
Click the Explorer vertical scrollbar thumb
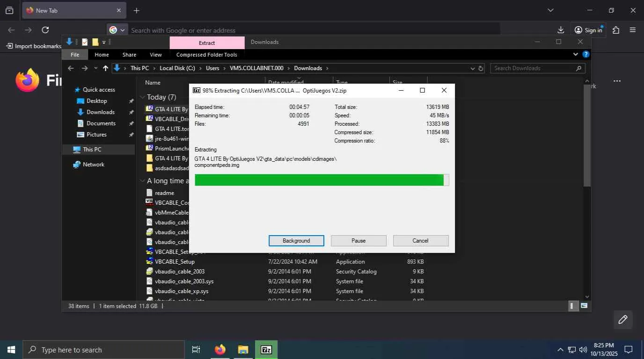[587, 136]
